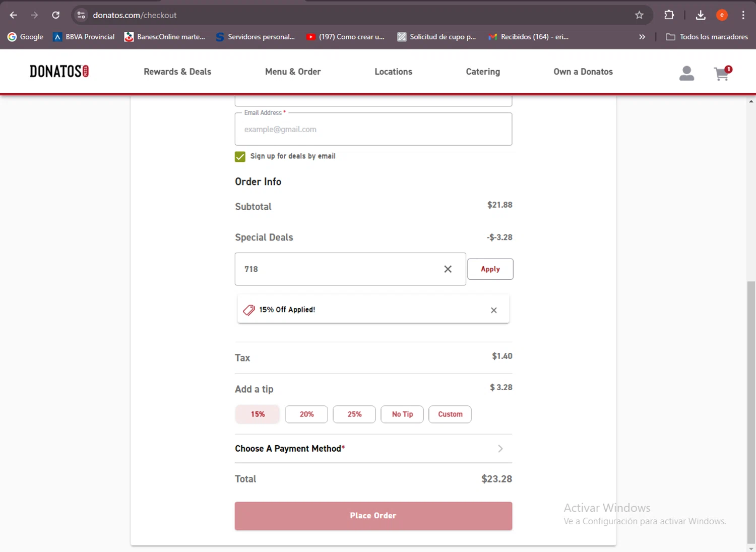Remove the 15% Off Applied deal
This screenshot has width=756, height=552.
(x=494, y=310)
